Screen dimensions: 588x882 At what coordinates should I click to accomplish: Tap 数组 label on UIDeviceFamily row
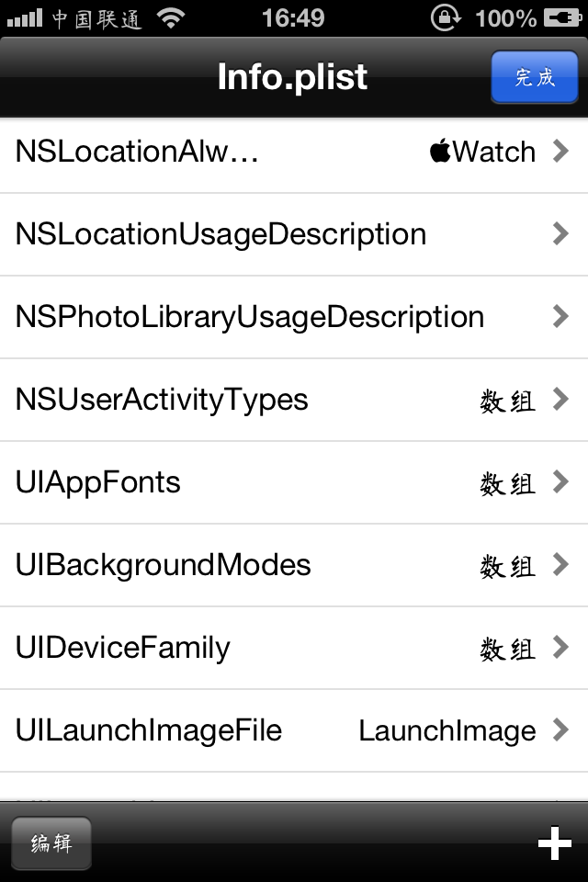[507, 649]
